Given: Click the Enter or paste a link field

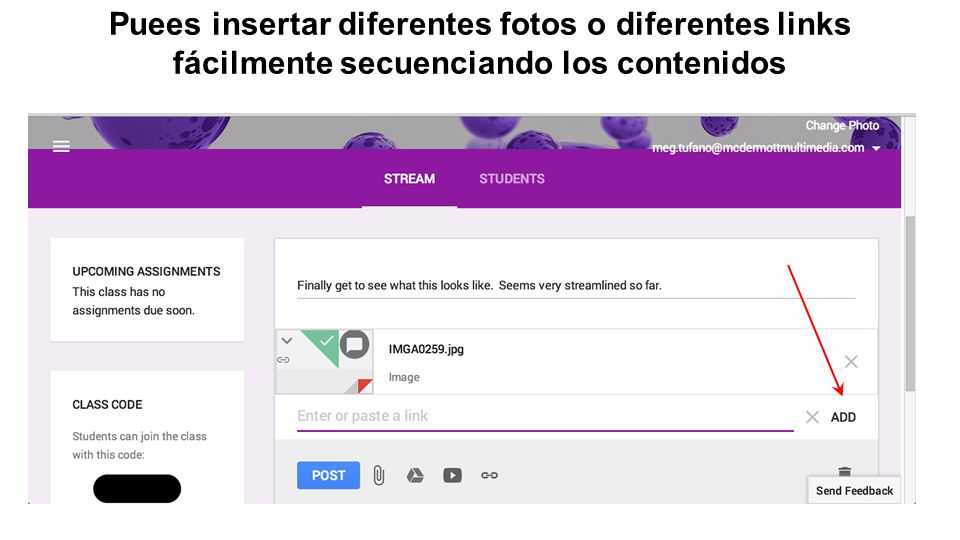Looking at the screenshot, I should coord(545,416).
